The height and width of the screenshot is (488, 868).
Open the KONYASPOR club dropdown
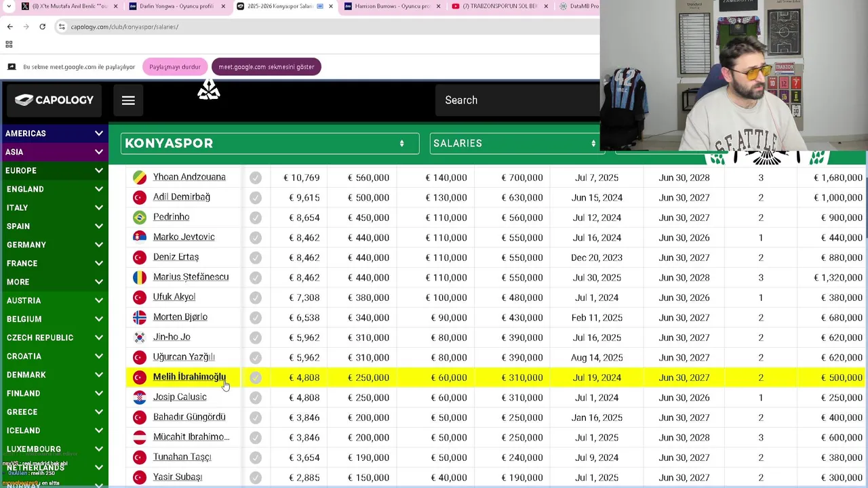point(270,143)
